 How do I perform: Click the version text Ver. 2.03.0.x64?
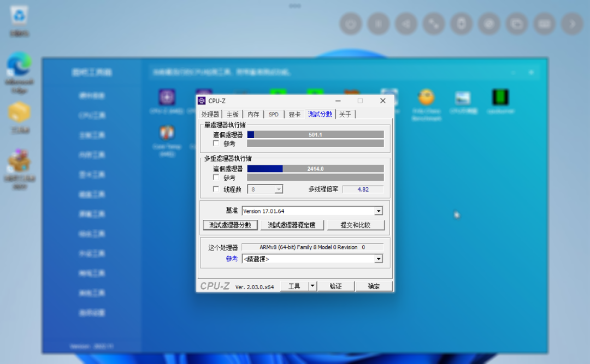255,287
